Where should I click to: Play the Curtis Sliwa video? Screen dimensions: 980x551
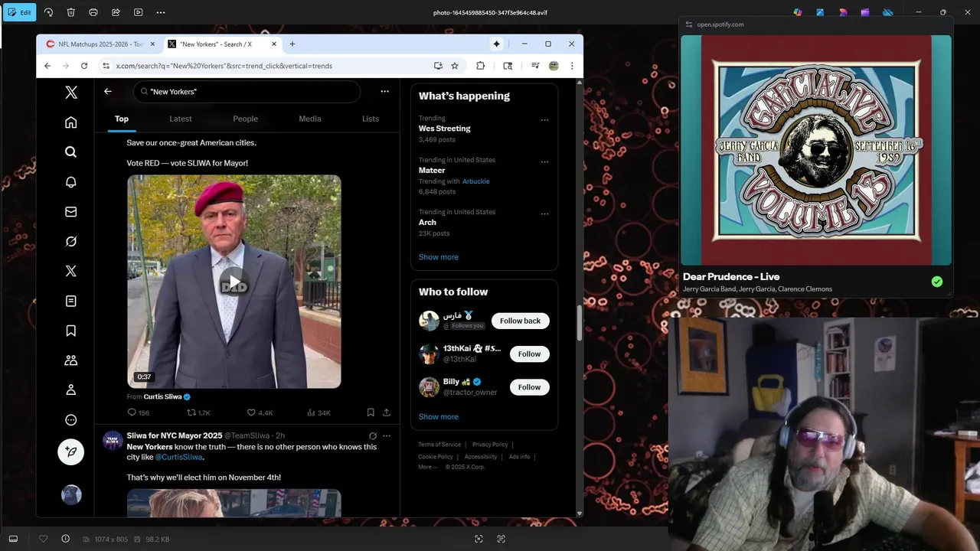pos(234,282)
